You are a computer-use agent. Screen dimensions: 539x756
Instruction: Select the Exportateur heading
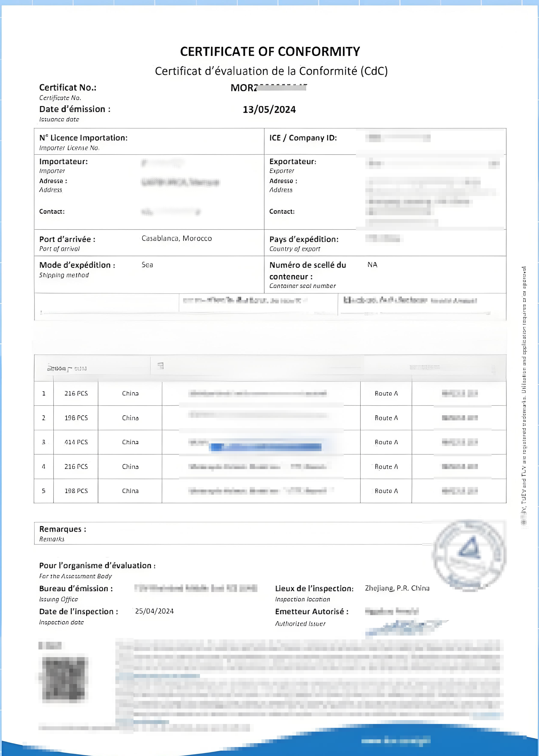293,162
